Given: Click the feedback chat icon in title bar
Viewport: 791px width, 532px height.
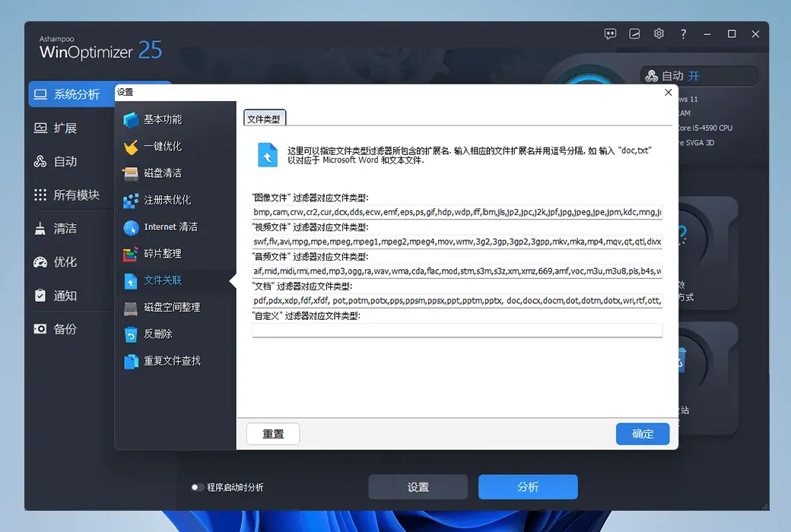Looking at the screenshot, I should coord(611,33).
